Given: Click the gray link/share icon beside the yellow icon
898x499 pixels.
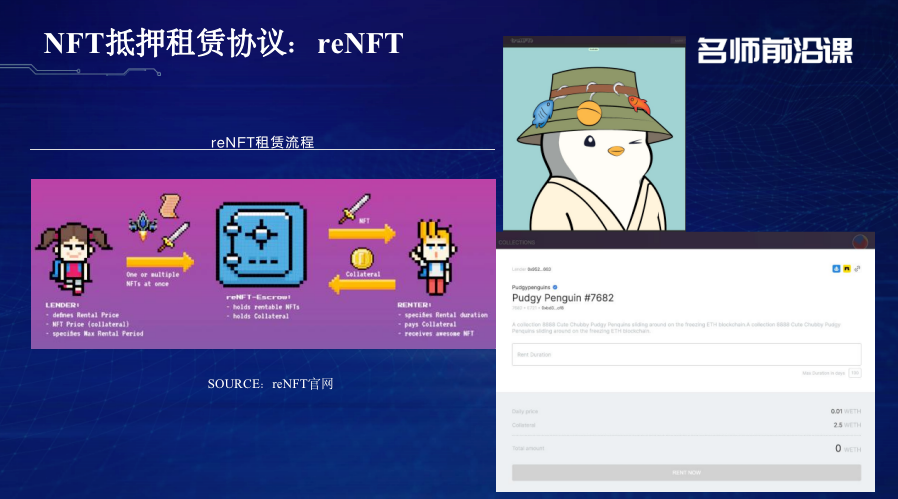Looking at the screenshot, I should pos(857,268).
